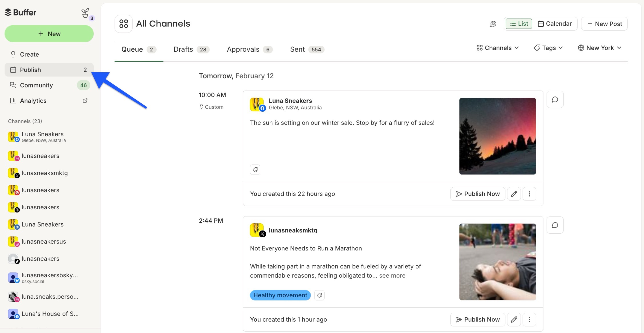Click the Buffer logo
Screen dimensions: 644x333
coord(21,12)
